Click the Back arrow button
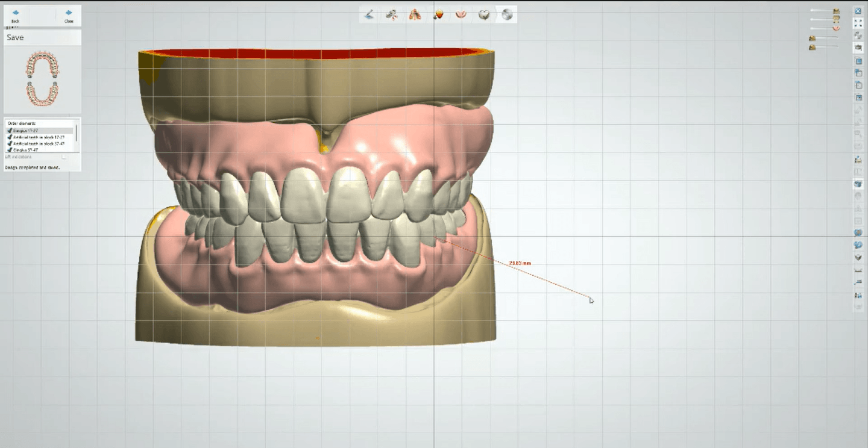 [15, 15]
